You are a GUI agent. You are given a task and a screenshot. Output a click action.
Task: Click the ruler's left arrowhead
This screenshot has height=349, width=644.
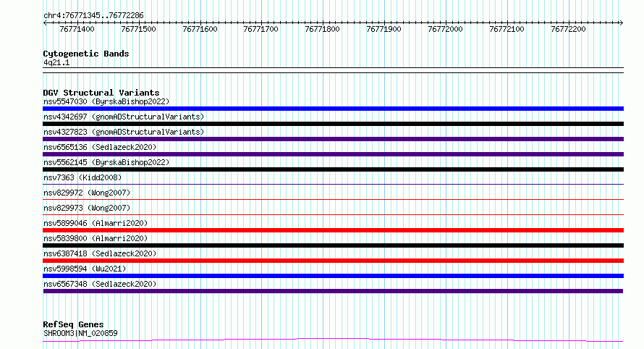[x=45, y=22]
